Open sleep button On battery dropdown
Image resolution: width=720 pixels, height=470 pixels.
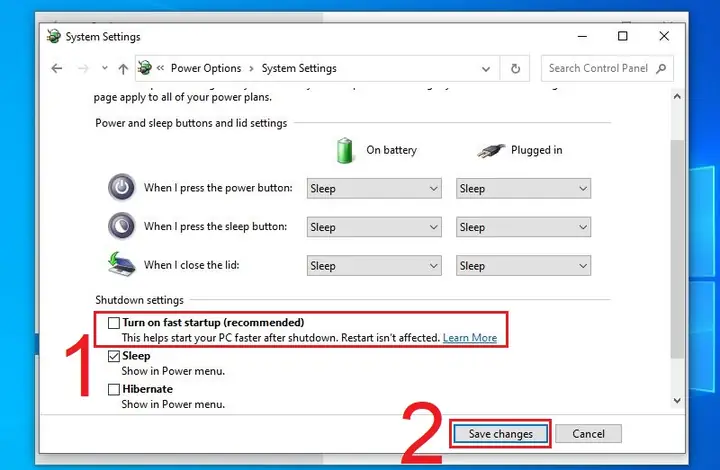point(374,227)
